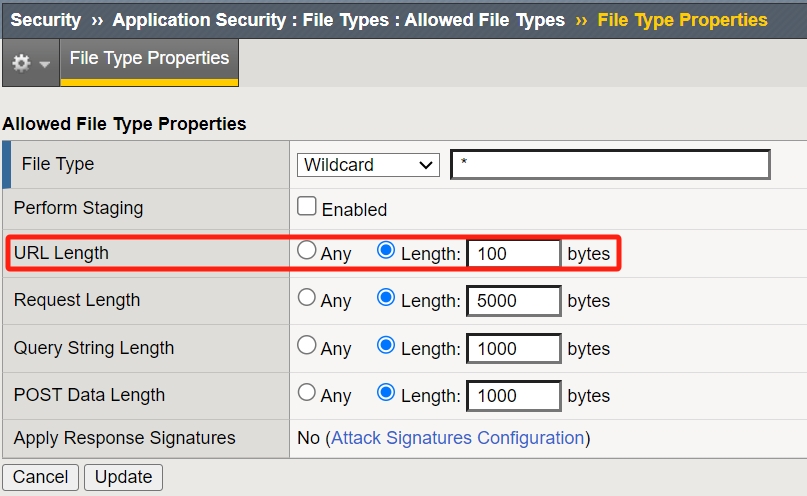This screenshot has width=807, height=496.
Task: Open the Wildcard file type dropdown
Action: [x=368, y=165]
